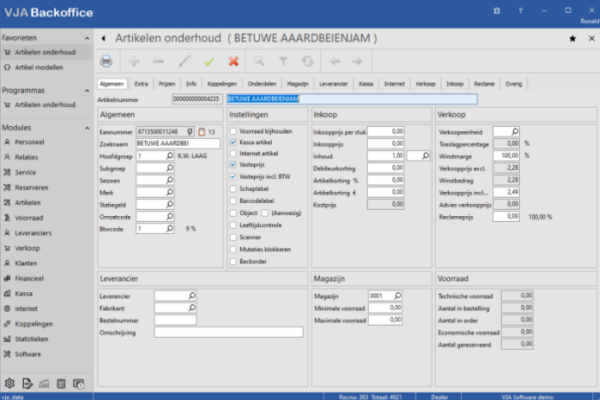
Task: Click the print icon in the toolbar
Action: (x=106, y=62)
